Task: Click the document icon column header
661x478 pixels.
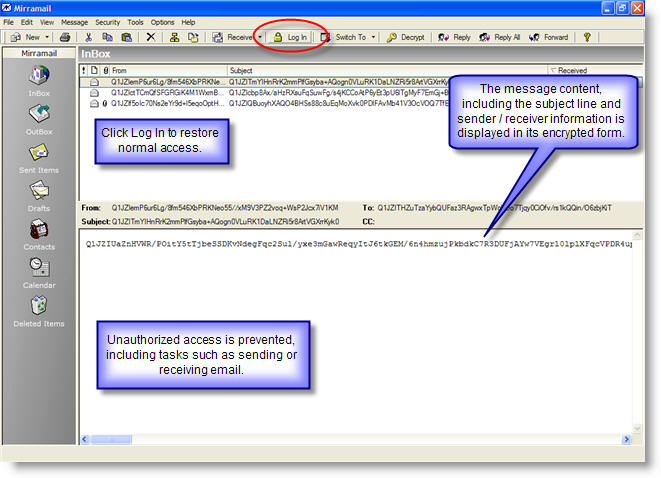Action: point(94,70)
